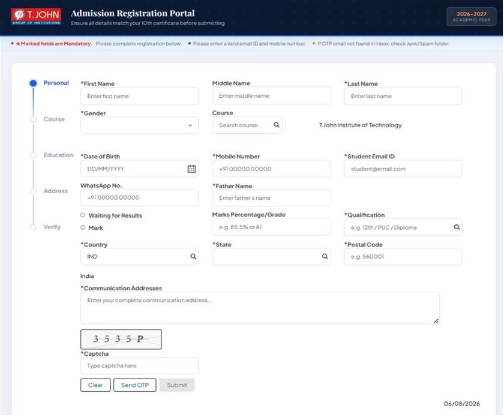Screen dimensions: 504x420
Task: Click the Verify step circle indicator
Action: (x=33, y=227)
